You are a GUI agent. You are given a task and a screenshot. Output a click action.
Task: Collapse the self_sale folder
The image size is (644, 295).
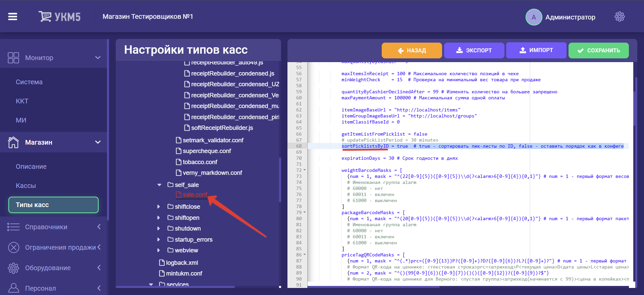pos(159,185)
